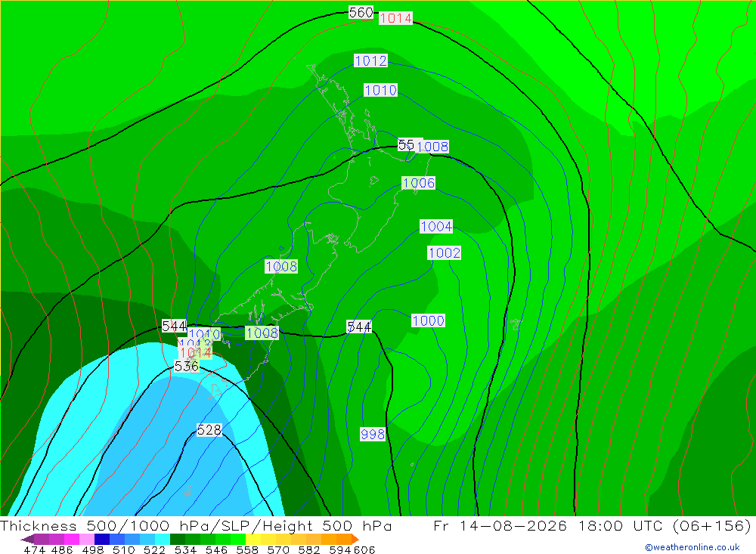Screen dimensions: 756x554
Task: Click the '(06+156)' forecast run label
Action: (711, 526)
